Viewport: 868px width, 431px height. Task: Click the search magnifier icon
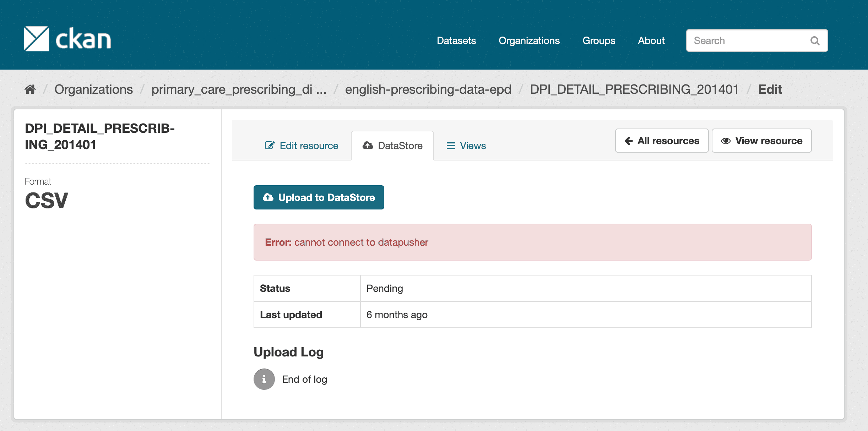point(815,41)
